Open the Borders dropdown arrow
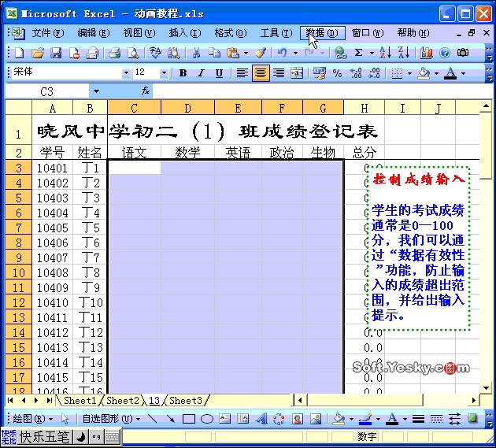The width and height of the screenshot is (496, 448). [x=409, y=73]
